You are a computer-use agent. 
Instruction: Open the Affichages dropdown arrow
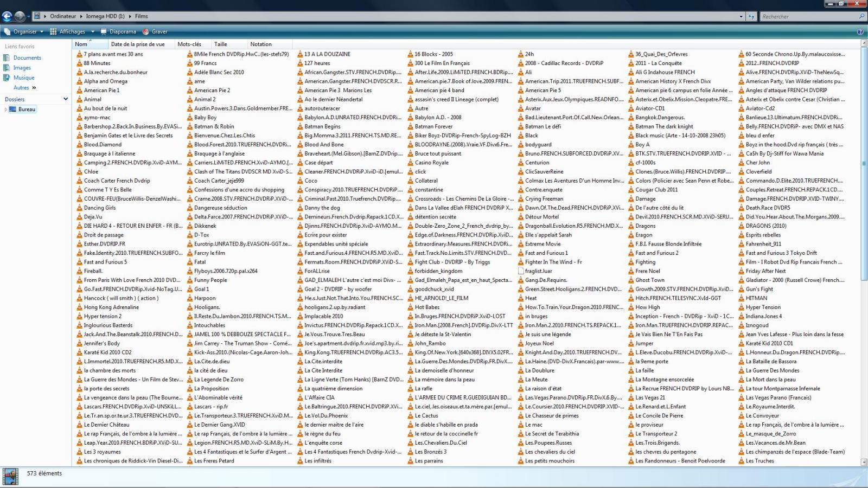pyautogui.click(x=93, y=31)
